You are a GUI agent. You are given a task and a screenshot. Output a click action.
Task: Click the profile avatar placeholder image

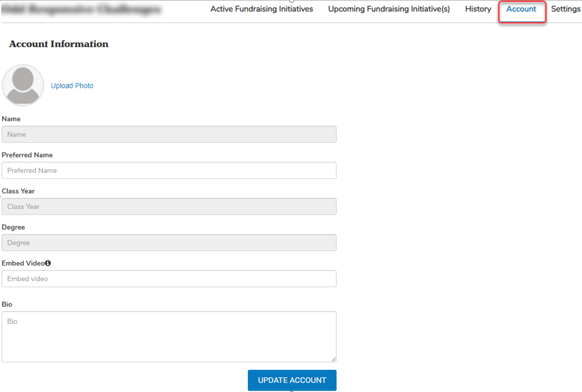(23, 85)
